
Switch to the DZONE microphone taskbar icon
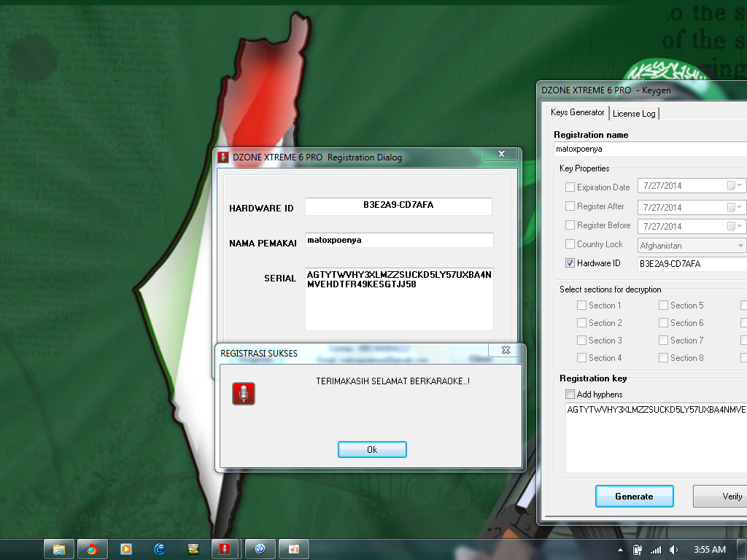[x=225, y=550]
